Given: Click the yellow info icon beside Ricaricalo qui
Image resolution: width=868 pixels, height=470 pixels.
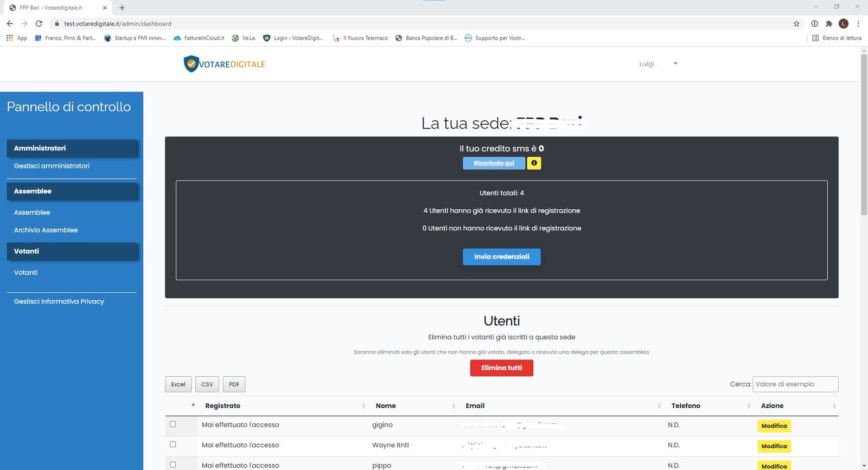Looking at the screenshot, I should click(x=534, y=163).
